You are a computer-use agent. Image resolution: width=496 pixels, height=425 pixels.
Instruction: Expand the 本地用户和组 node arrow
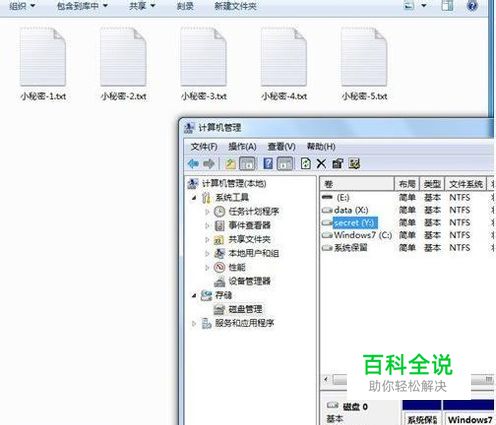[207, 254]
